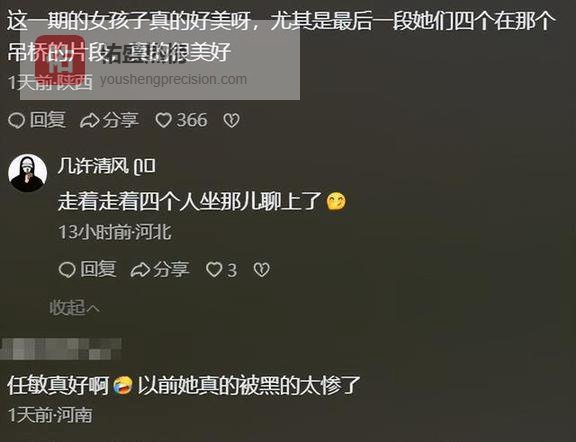Click the youshengprecision.com watermark link
576x442 pixels.
pyautogui.click(x=173, y=79)
